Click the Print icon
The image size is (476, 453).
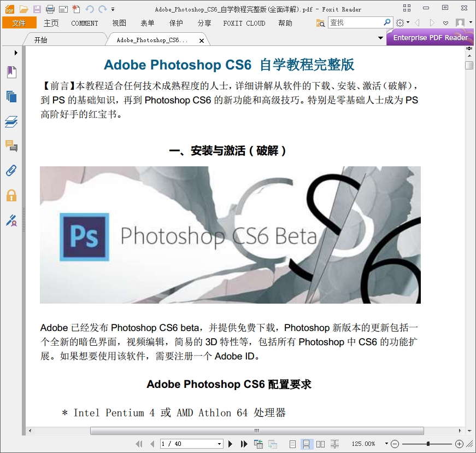50,9
